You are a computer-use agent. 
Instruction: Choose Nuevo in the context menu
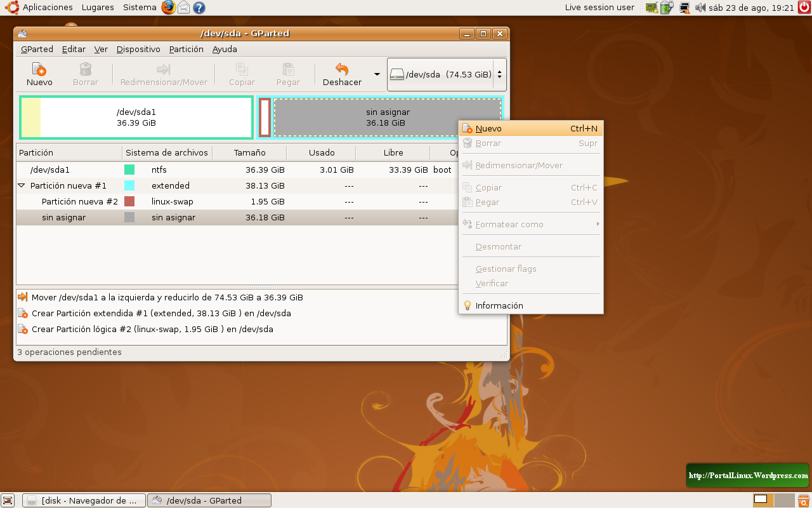531,129
